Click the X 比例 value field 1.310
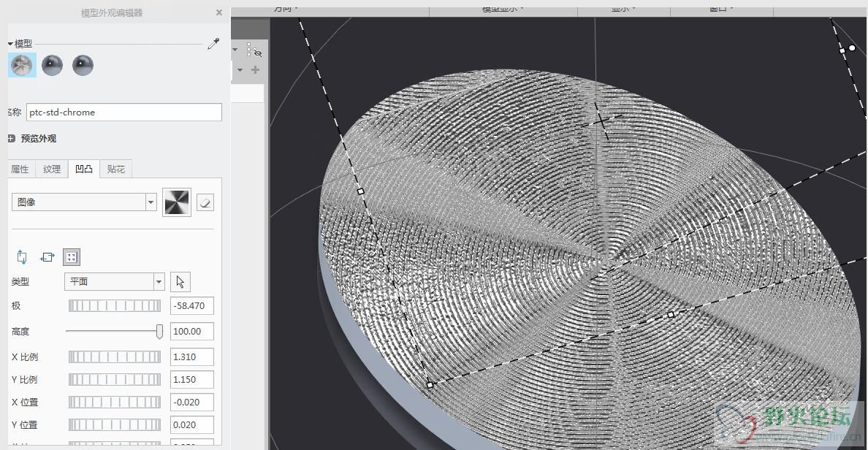The width and height of the screenshot is (868, 450). coord(191,357)
